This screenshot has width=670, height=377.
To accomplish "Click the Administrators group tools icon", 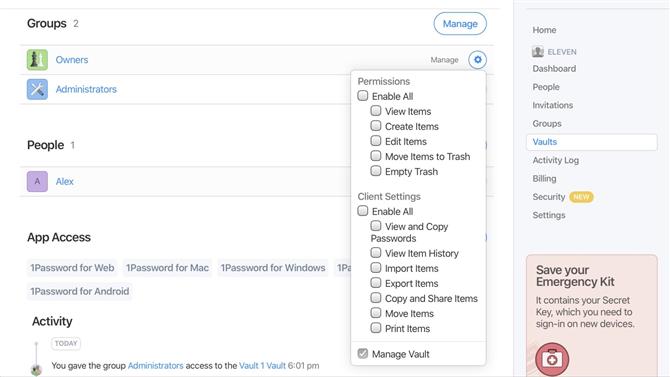I will click(37, 89).
